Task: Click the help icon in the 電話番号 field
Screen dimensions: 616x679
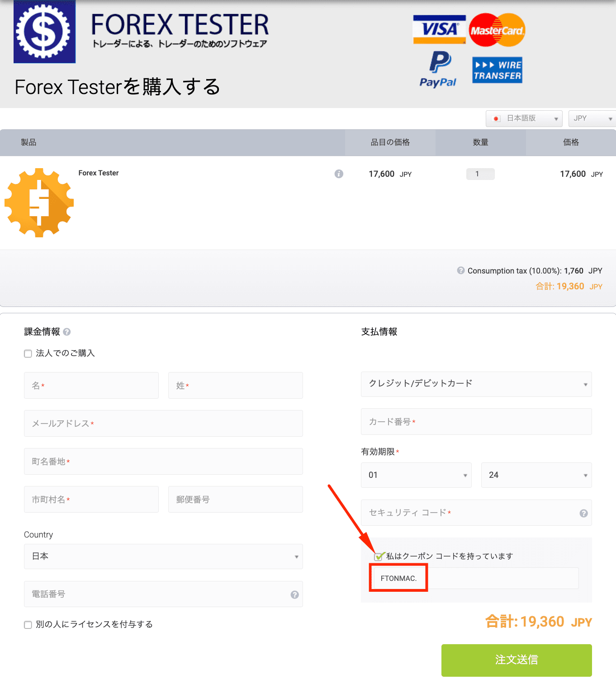Action: click(294, 594)
